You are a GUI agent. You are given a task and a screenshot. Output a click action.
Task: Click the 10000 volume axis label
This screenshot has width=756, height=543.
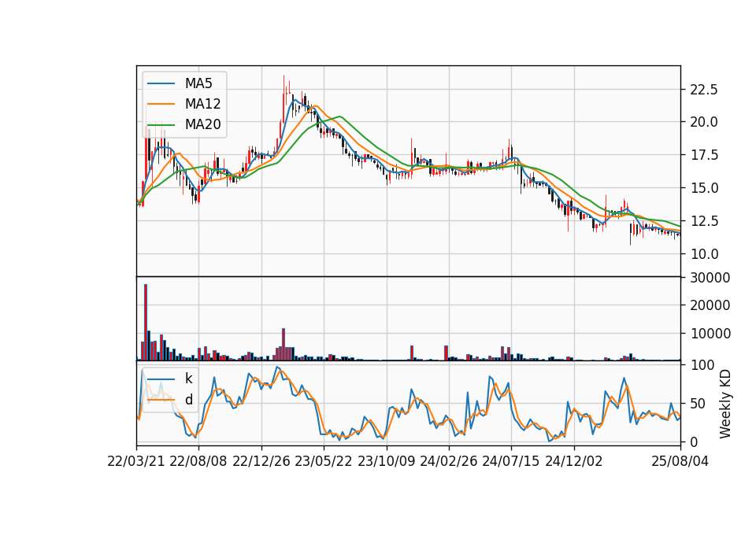(710, 334)
